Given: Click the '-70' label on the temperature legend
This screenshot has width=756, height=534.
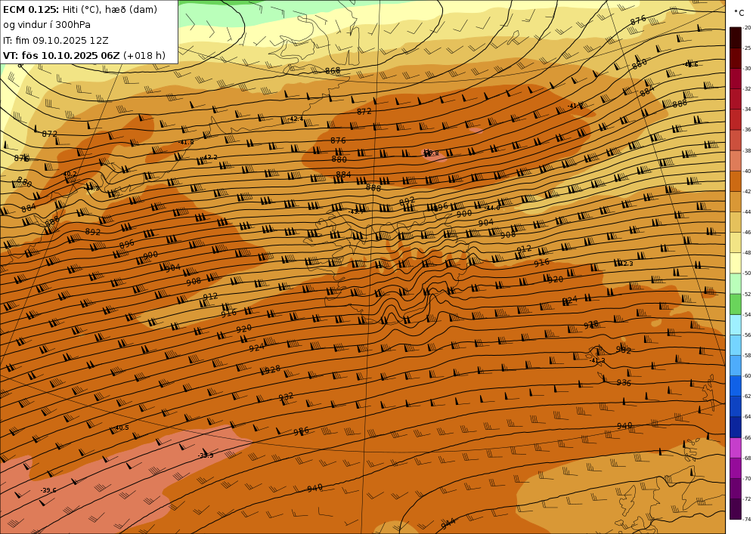Looking at the screenshot, I should [748, 479].
